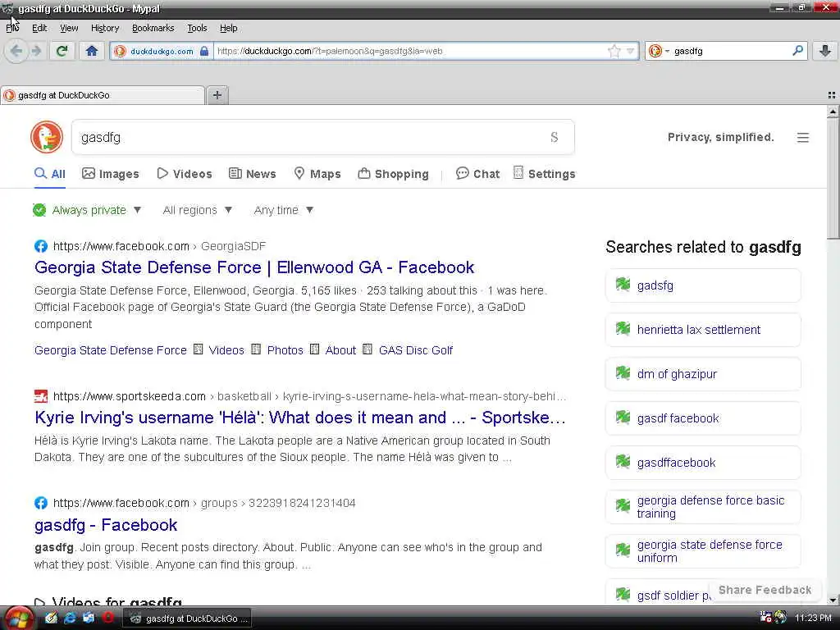Click the Sportskeeda favicon beside the result URL

pyautogui.click(x=41, y=396)
